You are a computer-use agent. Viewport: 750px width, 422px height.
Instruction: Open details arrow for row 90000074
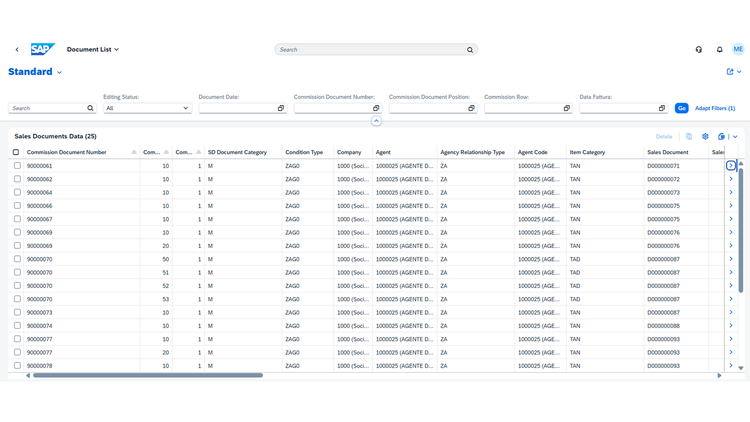pyautogui.click(x=731, y=326)
